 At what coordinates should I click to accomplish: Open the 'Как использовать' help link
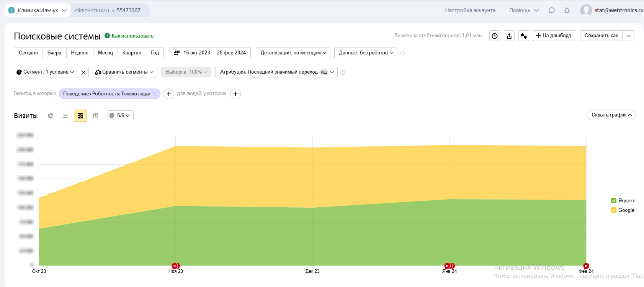click(x=132, y=36)
